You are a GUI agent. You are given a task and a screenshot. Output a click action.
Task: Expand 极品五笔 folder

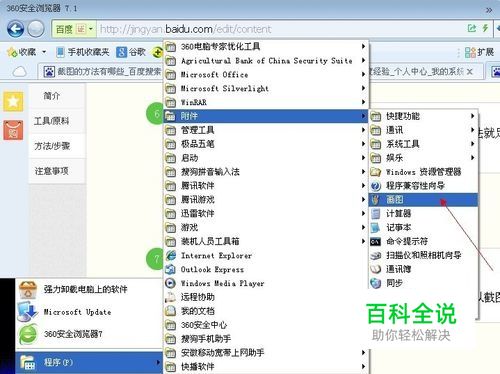[266, 144]
